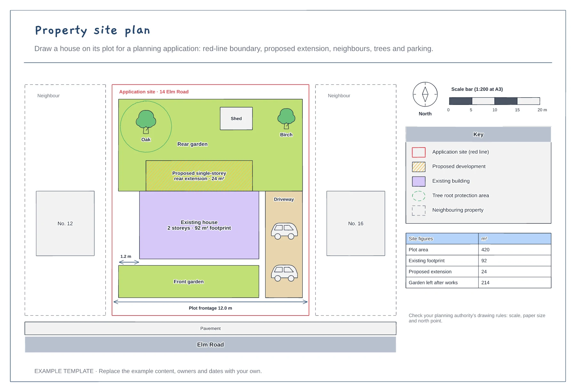Click the Scale bar (1:200 at A3) title
This screenshot has height=392, width=576.
477,89
